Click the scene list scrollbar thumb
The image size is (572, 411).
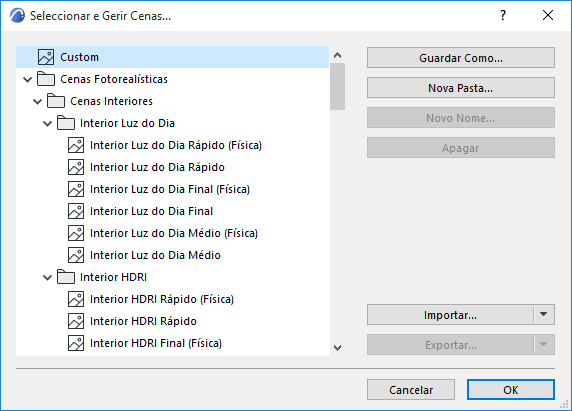pos(337,86)
